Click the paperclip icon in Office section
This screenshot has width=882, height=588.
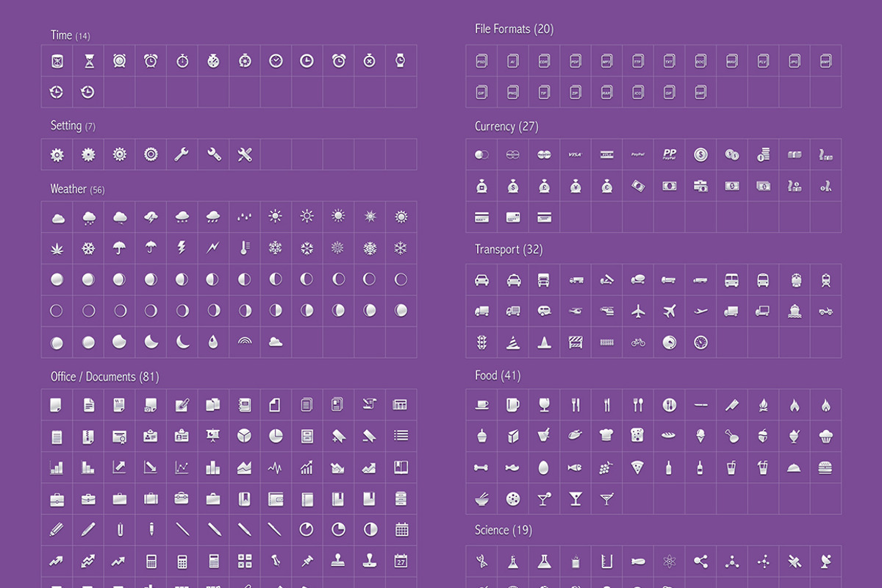(119, 529)
